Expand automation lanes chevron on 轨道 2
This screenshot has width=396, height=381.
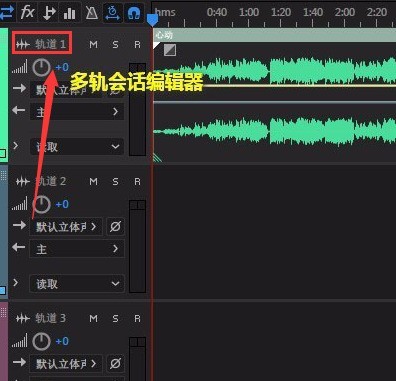tap(15, 282)
